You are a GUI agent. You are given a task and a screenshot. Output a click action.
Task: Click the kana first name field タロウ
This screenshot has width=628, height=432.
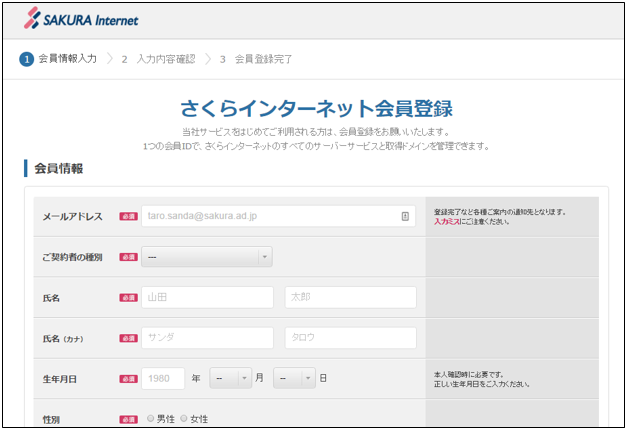(x=350, y=338)
